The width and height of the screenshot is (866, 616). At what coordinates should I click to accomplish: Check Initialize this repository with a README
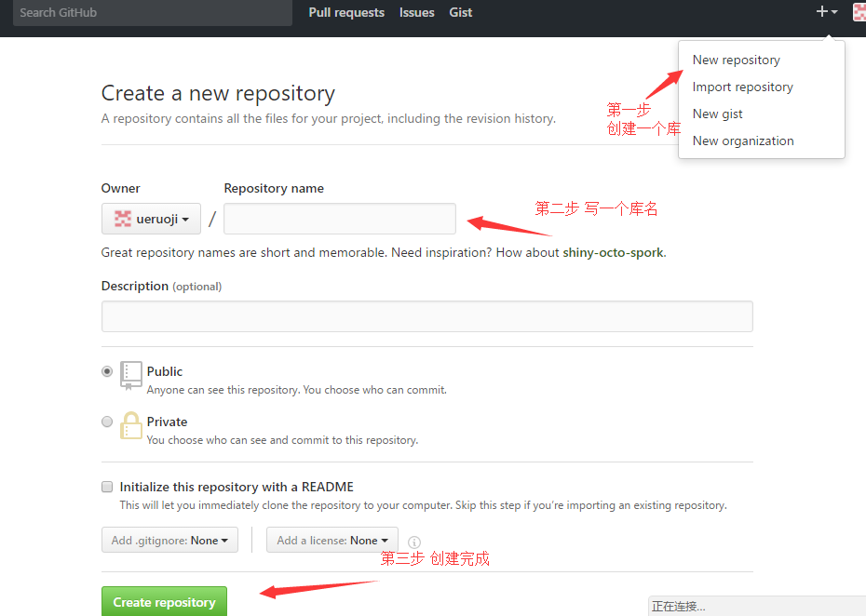(x=107, y=487)
